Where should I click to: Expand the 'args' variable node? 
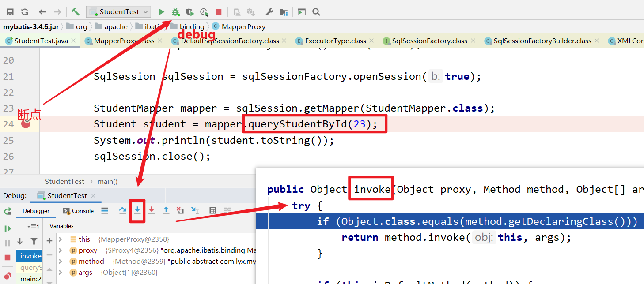(x=61, y=272)
